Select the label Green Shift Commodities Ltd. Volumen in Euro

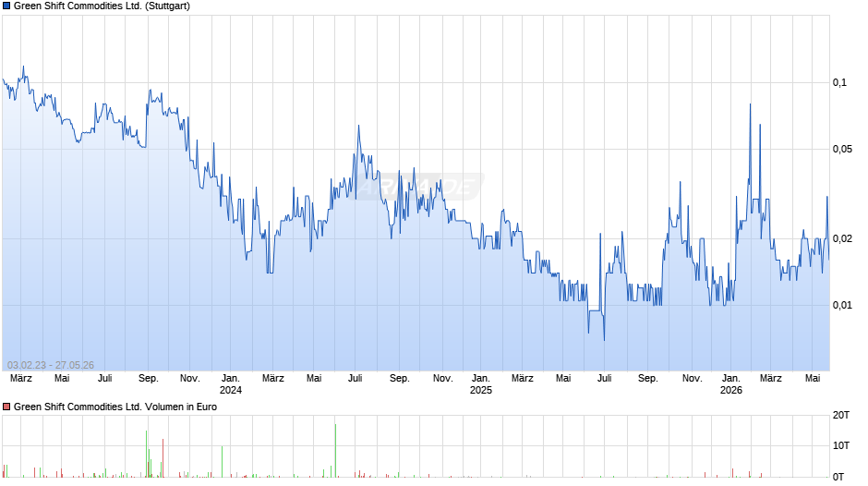click(x=115, y=407)
